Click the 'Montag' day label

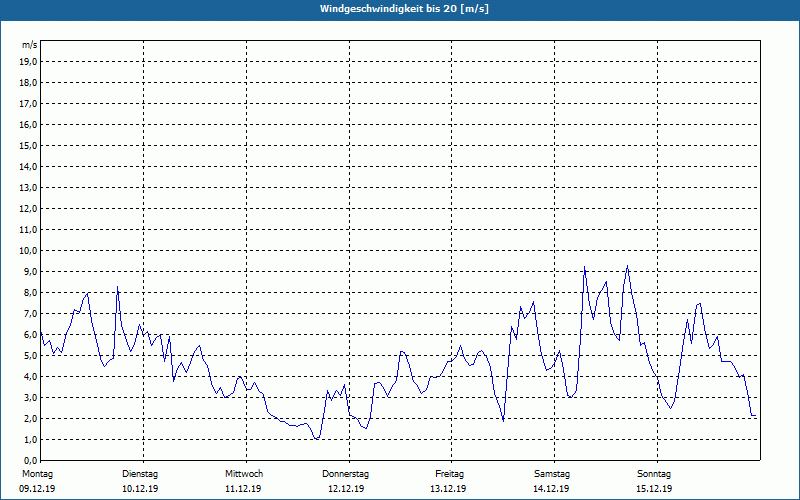[37, 474]
